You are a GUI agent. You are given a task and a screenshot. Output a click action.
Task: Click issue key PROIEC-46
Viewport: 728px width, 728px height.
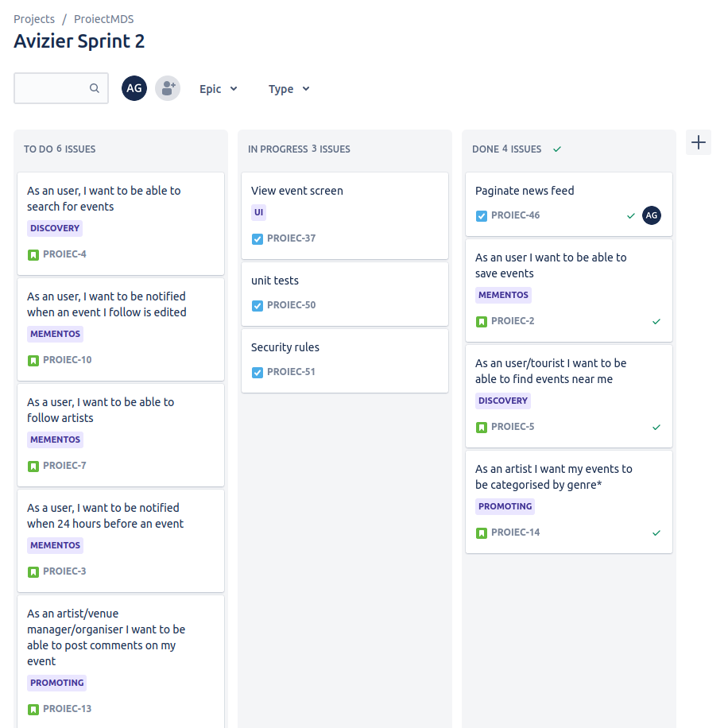515,215
